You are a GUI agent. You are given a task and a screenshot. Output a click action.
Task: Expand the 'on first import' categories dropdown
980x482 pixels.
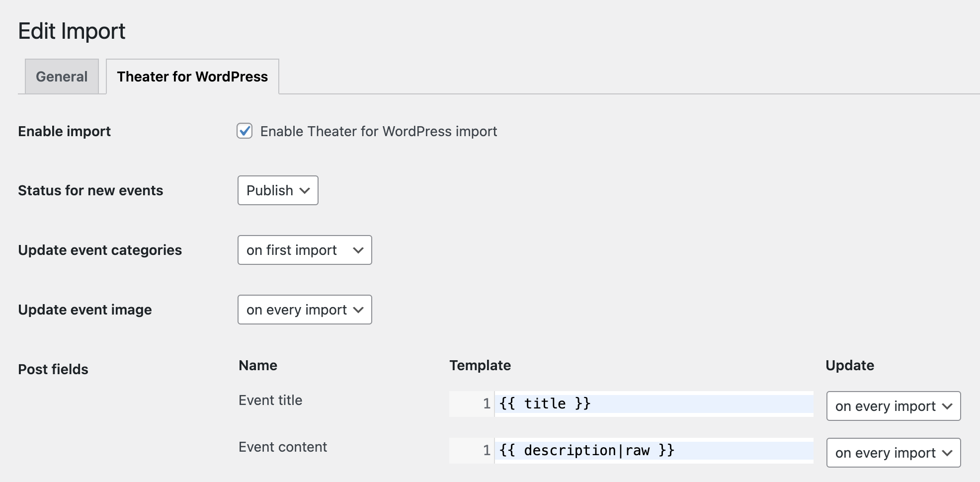tap(305, 250)
